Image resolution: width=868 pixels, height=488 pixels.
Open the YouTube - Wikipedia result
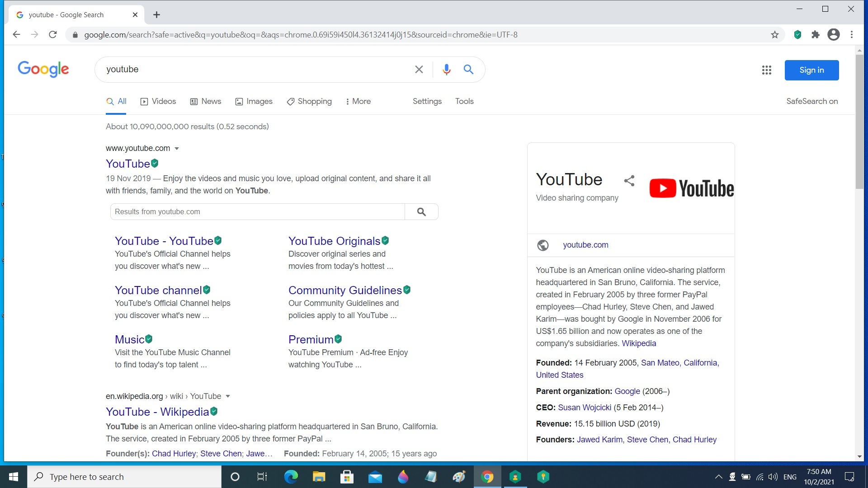pyautogui.click(x=157, y=412)
